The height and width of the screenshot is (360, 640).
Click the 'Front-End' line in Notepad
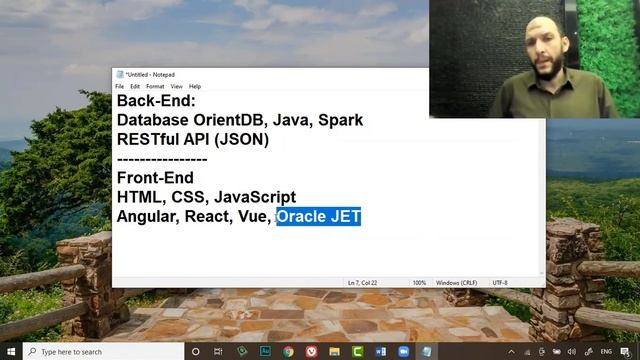155,178
